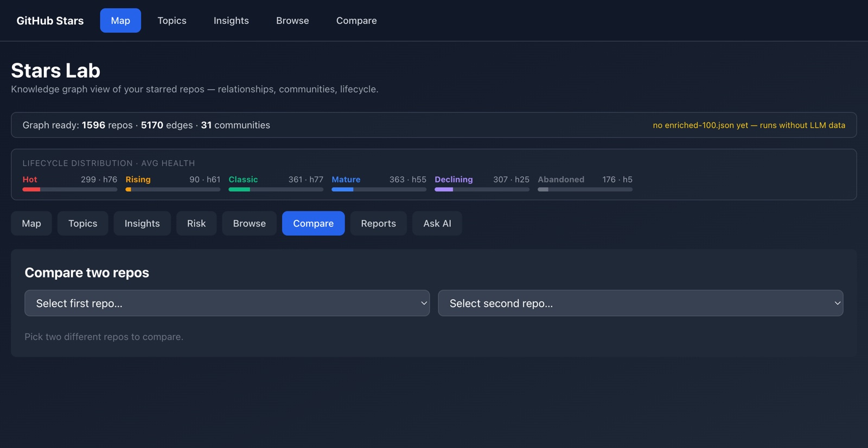Switch to the Insights tab below lifecycle
Screen dimensions: 868x448
(x=142, y=223)
